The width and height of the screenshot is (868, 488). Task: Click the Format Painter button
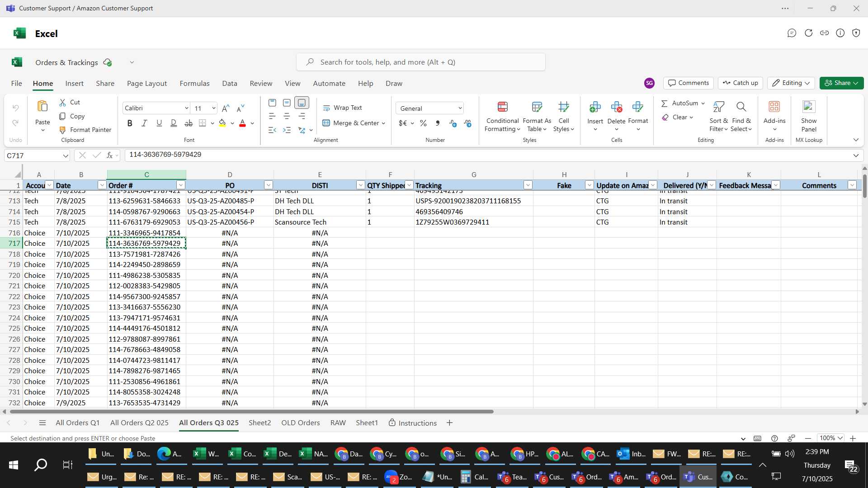pyautogui.click(x=85, y=130)
